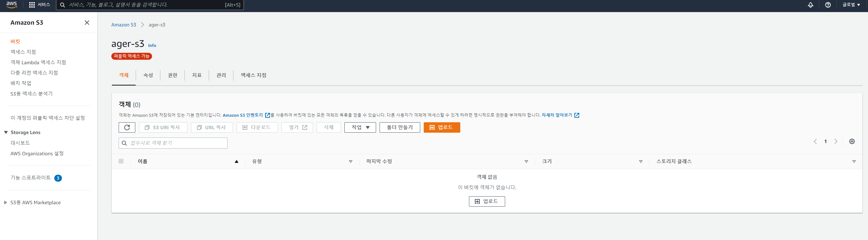Image resolution: width=868 pixels, height=240 pixels.
Task: Open the 글로벌 region dropdown
Action: [851, 5]
